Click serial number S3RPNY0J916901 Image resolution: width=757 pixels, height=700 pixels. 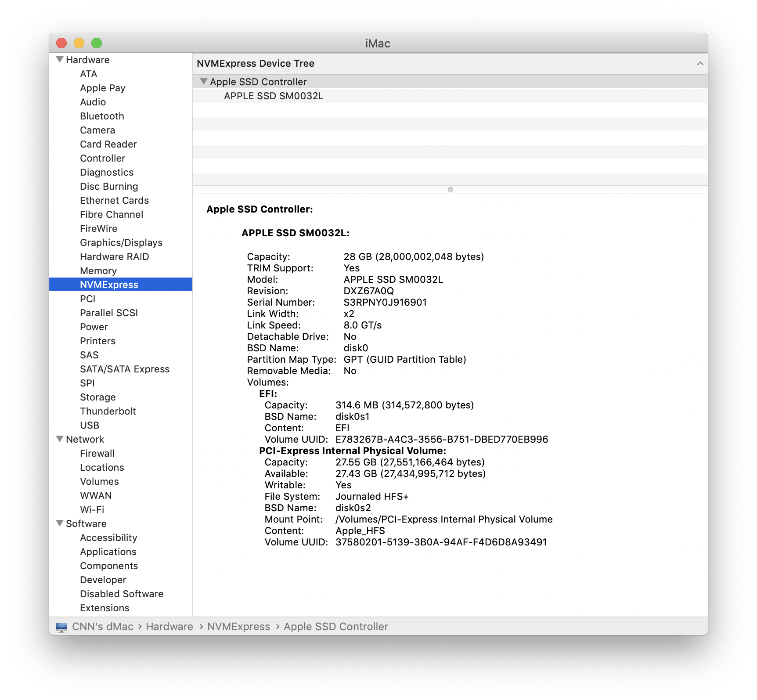coord(385,302)
